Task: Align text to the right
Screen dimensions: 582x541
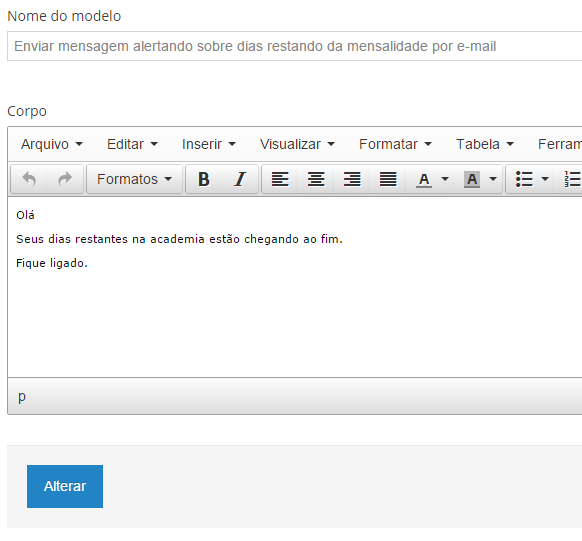Action: tap(352, 179)
